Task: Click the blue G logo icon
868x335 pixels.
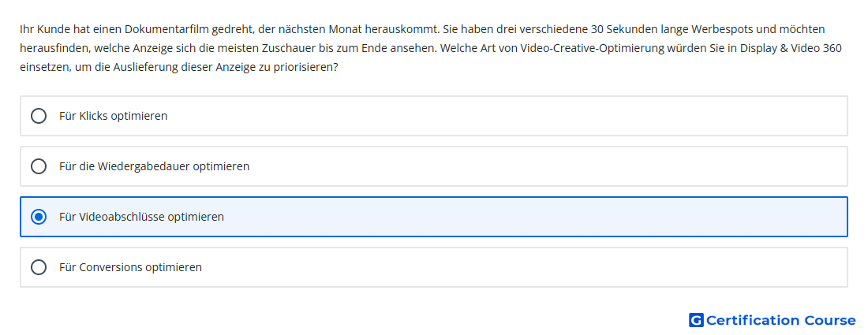Action: (696, 320)
